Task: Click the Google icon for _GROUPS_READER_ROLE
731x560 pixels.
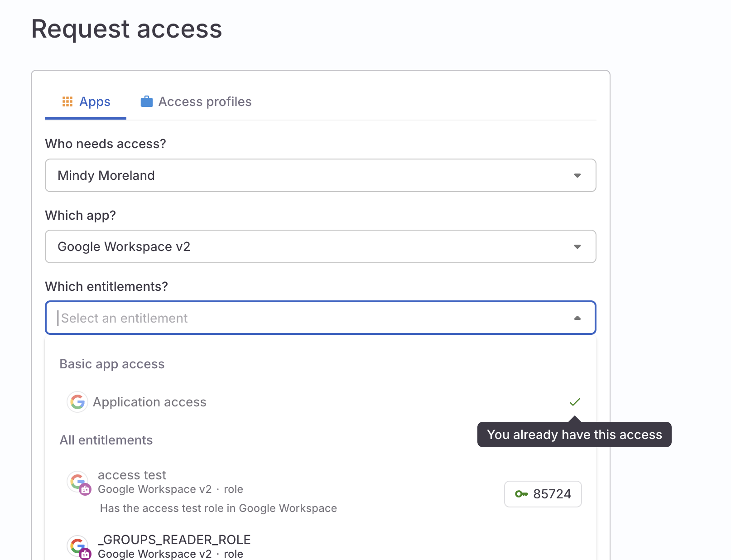Action: coord(77,546)
